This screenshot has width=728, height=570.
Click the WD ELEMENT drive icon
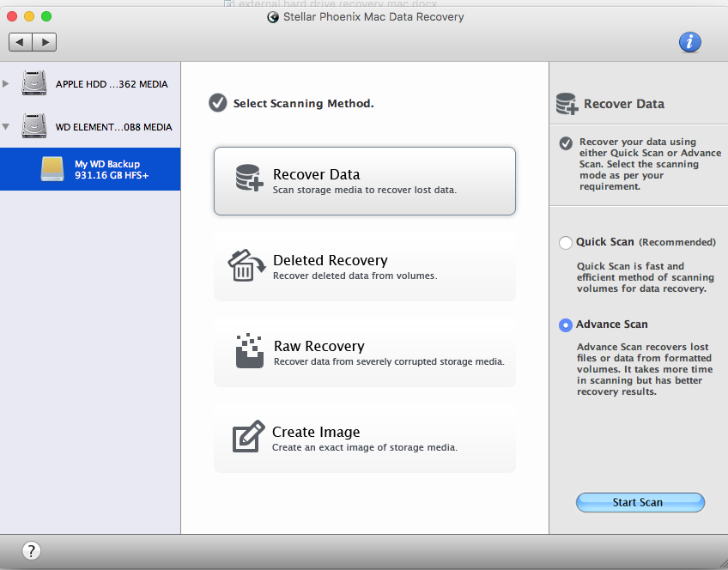(x=35, y=127)
